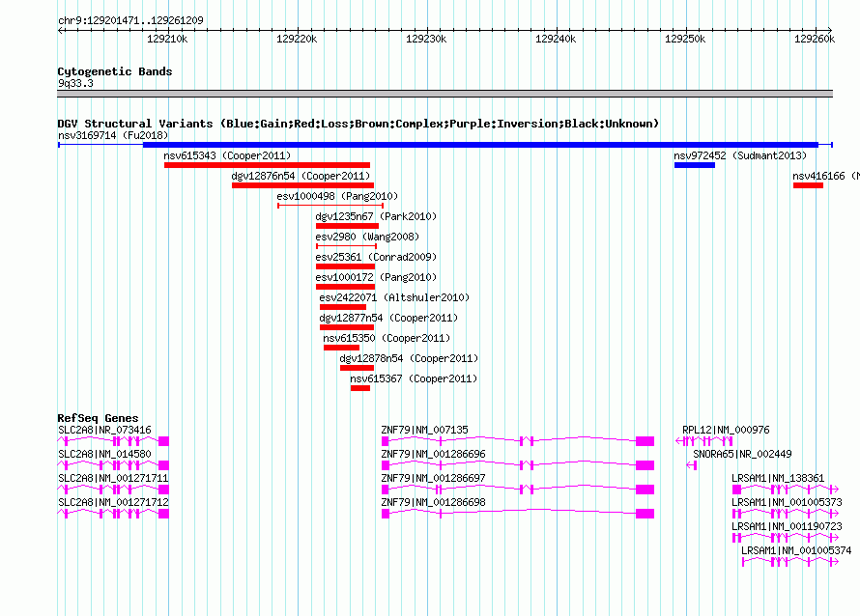Click the ZNF79|NM_001286698 gene label
860x616 pixels.
pos(433,503)
